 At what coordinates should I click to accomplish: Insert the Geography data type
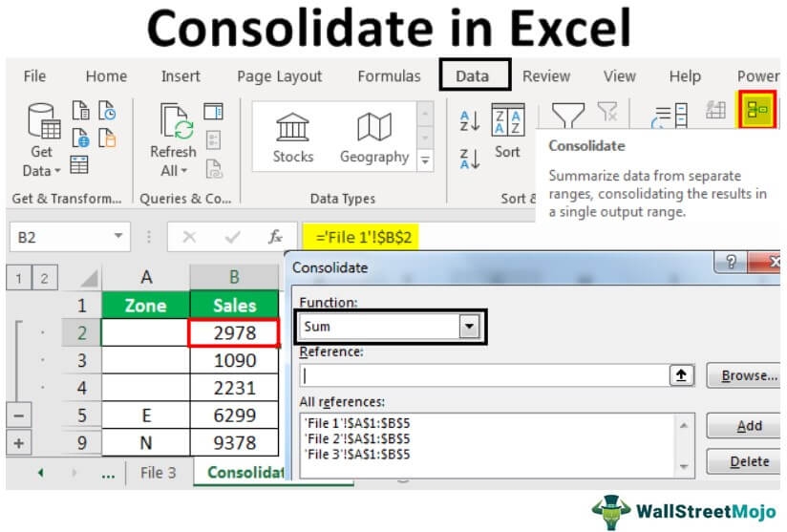coord(374,138)
